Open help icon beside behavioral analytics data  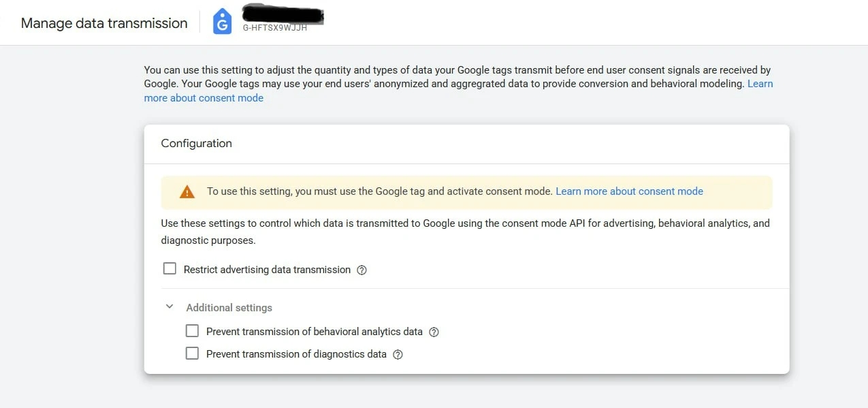(x=434, y=332)
